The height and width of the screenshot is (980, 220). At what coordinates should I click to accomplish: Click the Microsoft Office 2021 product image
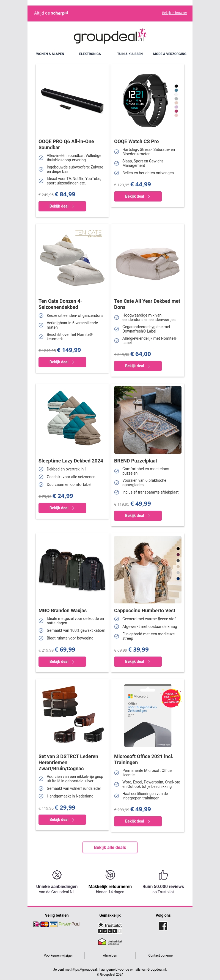[148, 716]
